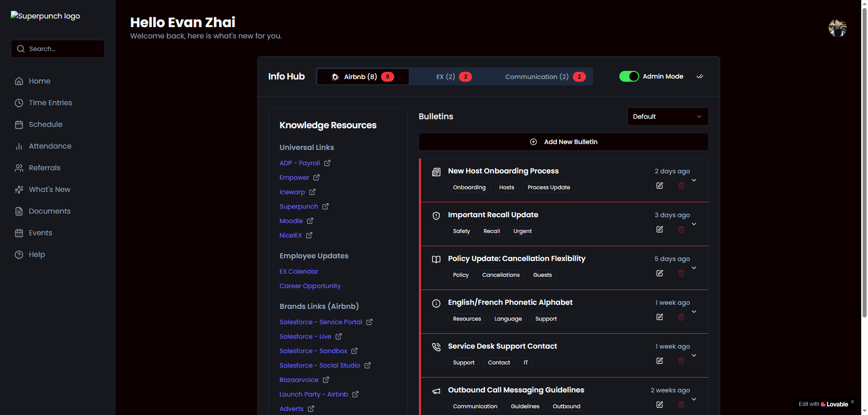Switch to the EX (2) tab

point(454,77)
